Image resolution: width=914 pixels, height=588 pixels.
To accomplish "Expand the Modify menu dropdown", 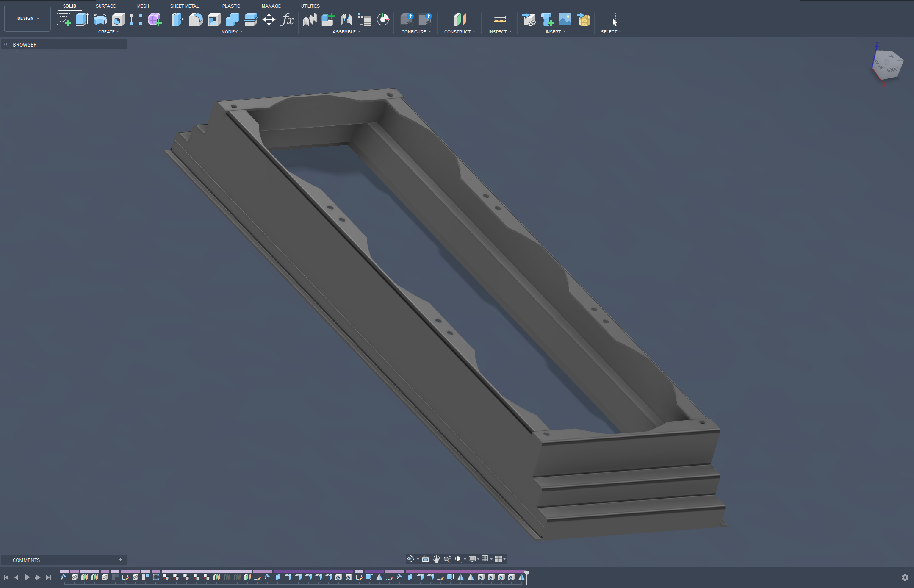I will click(232, 32).
